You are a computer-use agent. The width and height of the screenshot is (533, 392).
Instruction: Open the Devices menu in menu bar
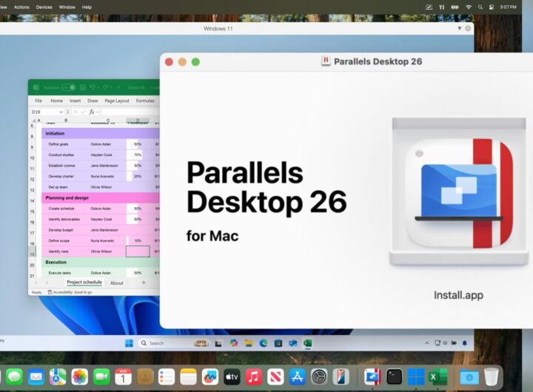click(x=44, y=7)
